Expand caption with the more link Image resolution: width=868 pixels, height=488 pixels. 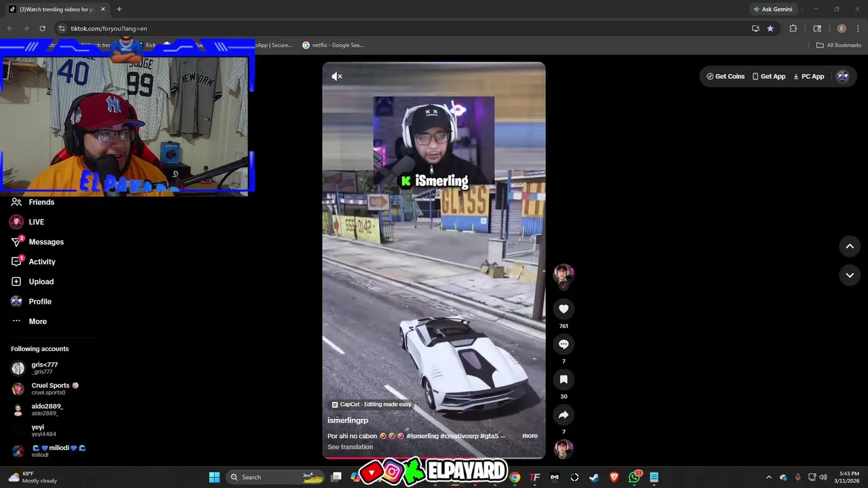click(530, 436)
